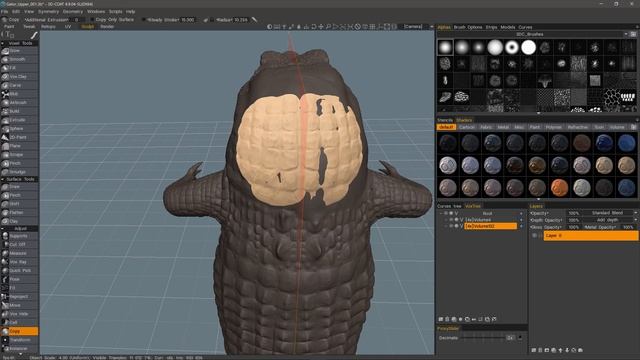Choose the solid white circle alpha brush

click(528, 47)
